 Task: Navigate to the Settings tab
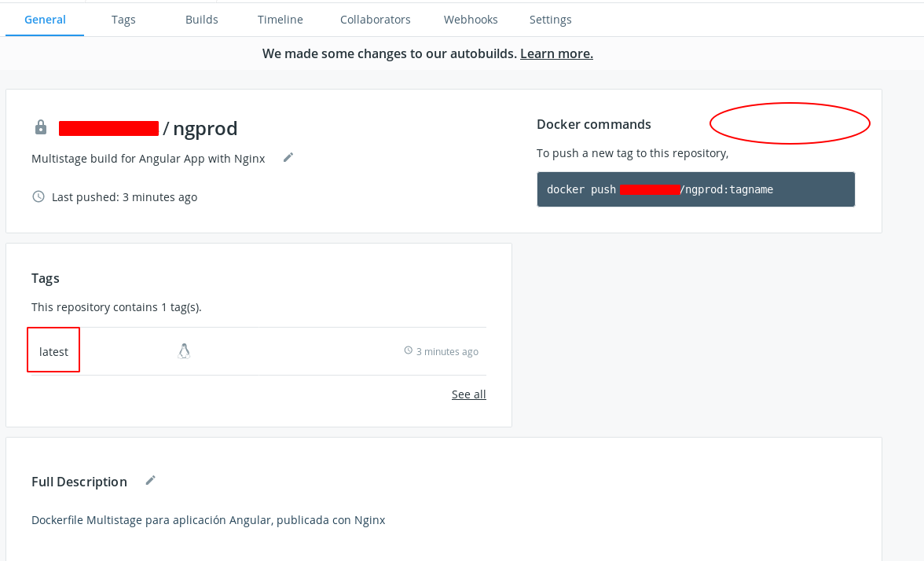(x=551, y=20)
